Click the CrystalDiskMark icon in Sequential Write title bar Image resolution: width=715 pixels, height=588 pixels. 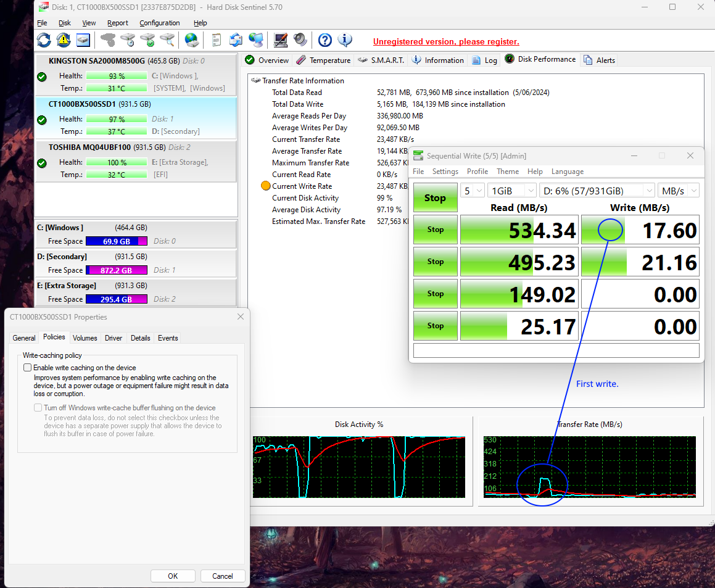pyautogui.click(x=418, y=156)
